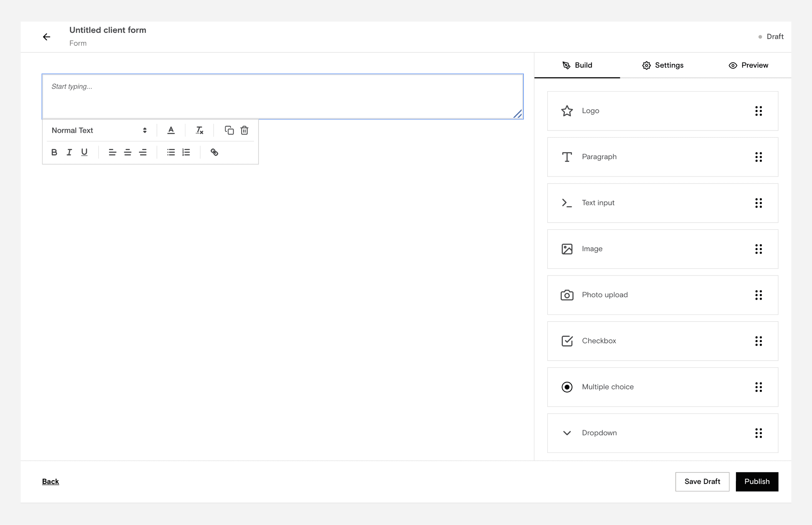Screen dimensions: 812x525
Task: Duplicate the text block
Action: (229, 130)
